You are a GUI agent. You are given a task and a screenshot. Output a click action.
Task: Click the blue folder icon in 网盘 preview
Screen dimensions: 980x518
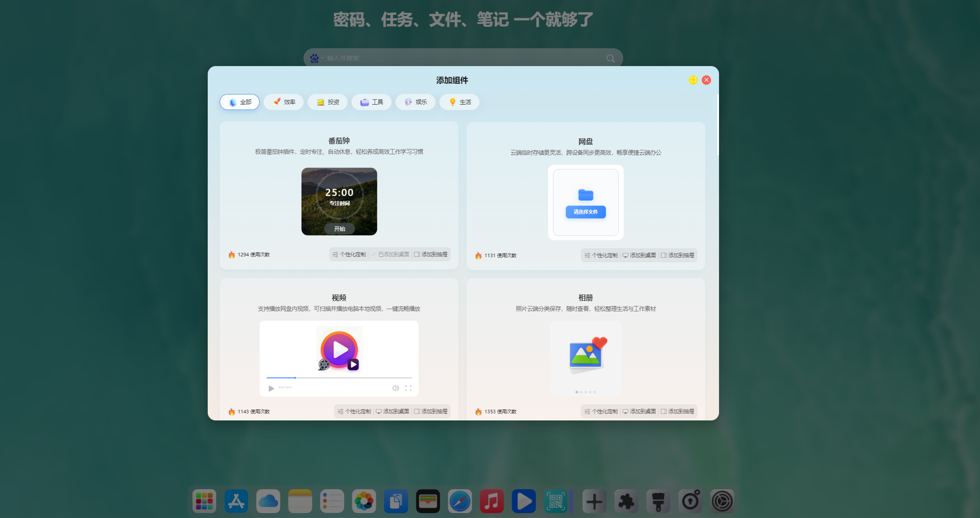point(586,195)
